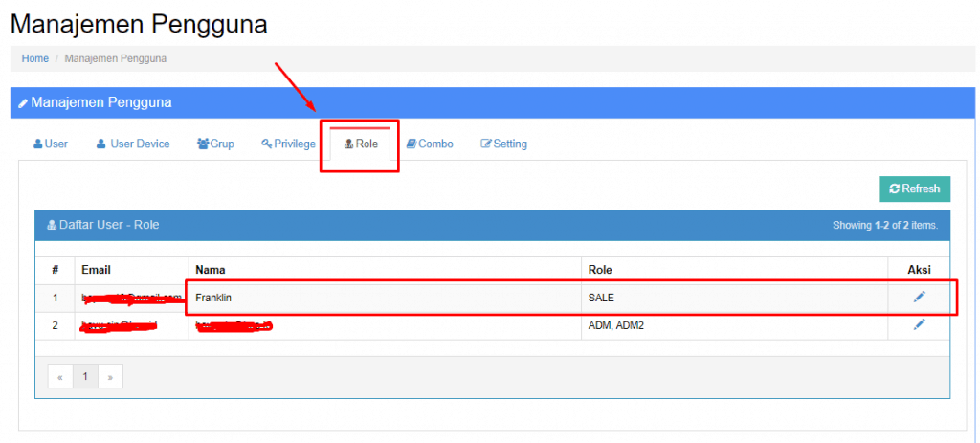The image size is (980, 443).
Task: Click the Aksi column header
Action: 919,270
